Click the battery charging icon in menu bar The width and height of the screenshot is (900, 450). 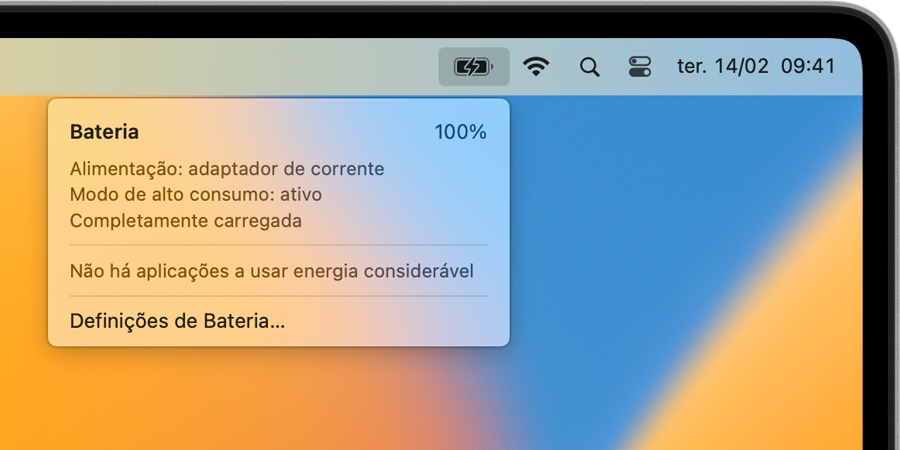(x=474, y=67)
